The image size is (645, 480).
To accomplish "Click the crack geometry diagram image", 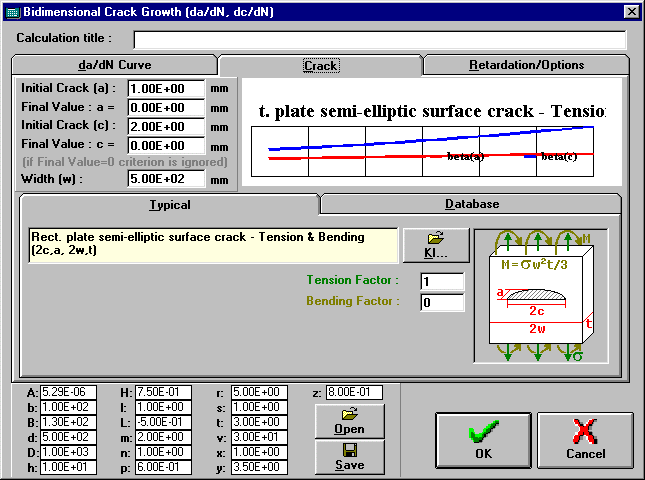I will coord(540,297).
